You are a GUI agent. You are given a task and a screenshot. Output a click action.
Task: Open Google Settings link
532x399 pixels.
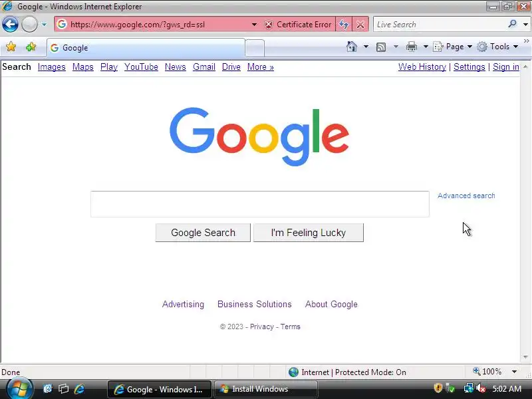tap(469, 67)
